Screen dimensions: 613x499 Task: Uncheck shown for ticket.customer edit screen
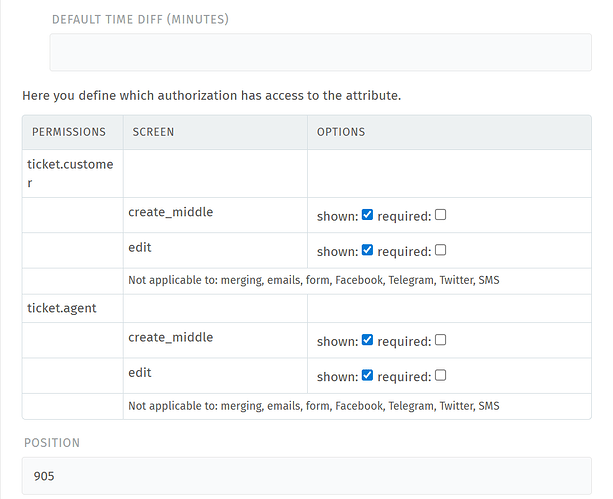[x=367, y=250]
